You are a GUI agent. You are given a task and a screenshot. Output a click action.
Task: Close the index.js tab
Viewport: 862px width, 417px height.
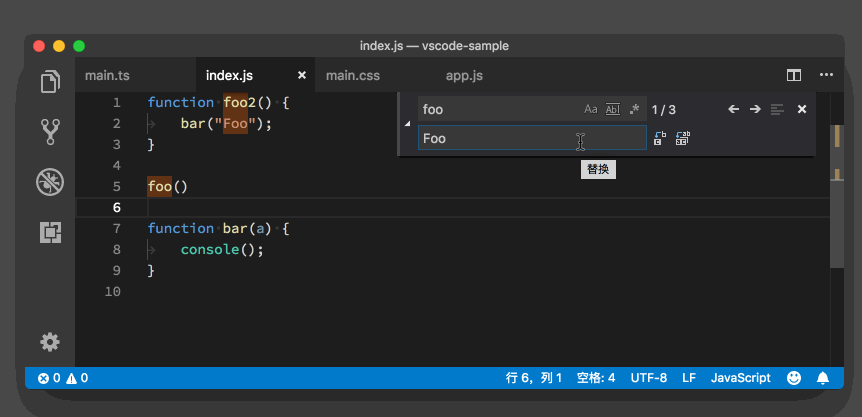coord(302,75)
